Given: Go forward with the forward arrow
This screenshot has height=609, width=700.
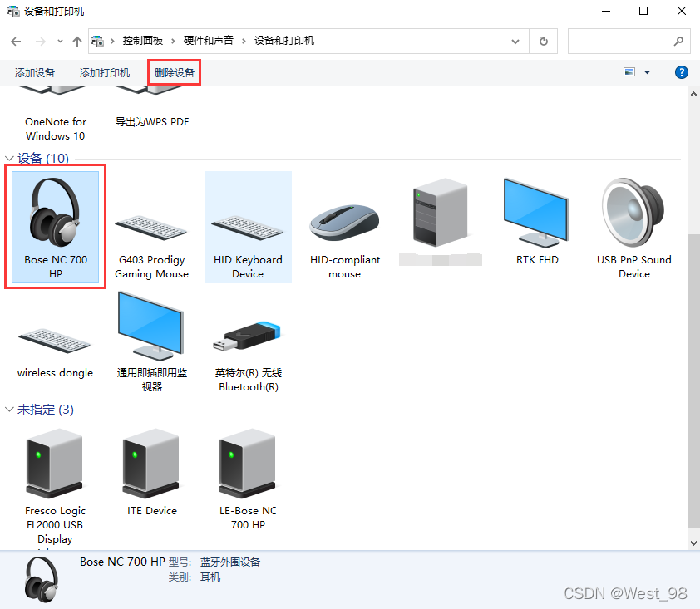Looking at the screenshot, I should pos(41,42).
